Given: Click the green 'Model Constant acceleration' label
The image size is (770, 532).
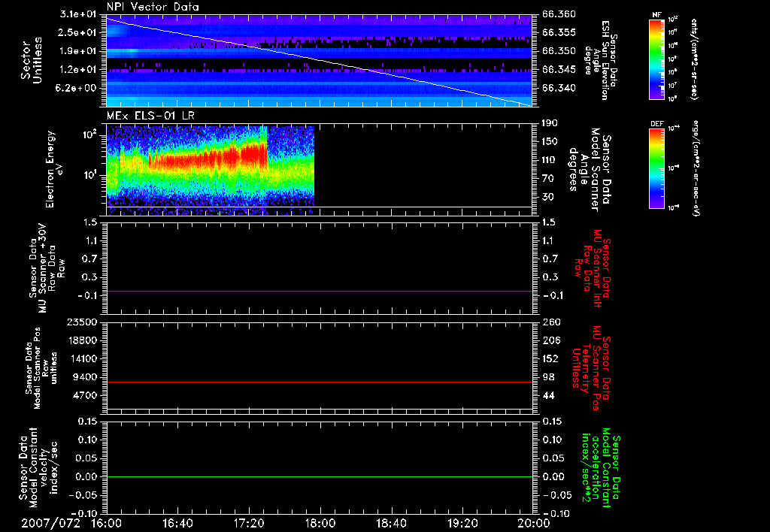Looking at the screenshot, I should (601, 469).
